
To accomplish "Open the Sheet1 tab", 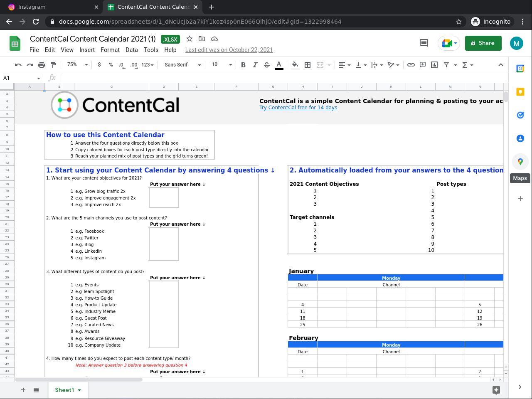I will (64, 390).
